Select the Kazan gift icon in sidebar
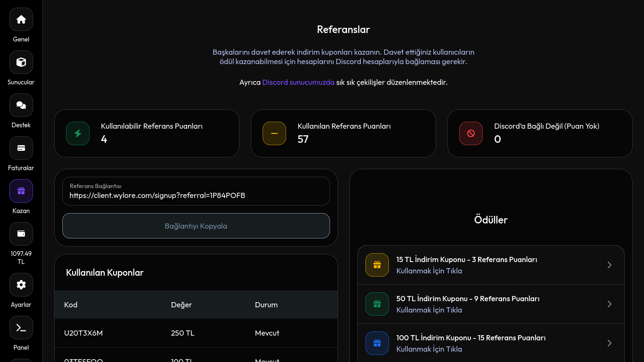Viewport: 644px width, 362px height. tap(21, 191)
